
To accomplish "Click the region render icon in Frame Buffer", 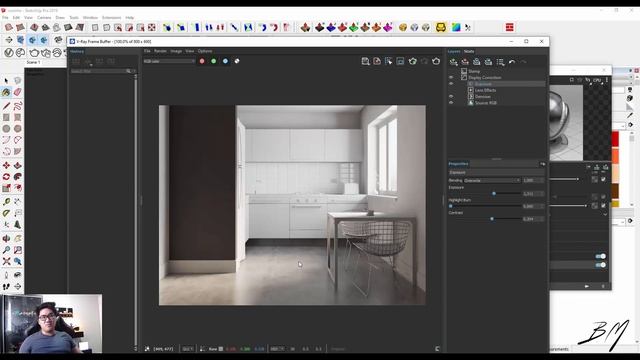I will (400, 61).
